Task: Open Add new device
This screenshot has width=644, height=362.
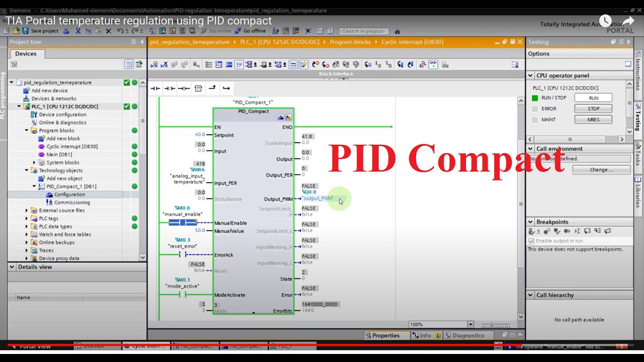Action: tap(49, 90)
